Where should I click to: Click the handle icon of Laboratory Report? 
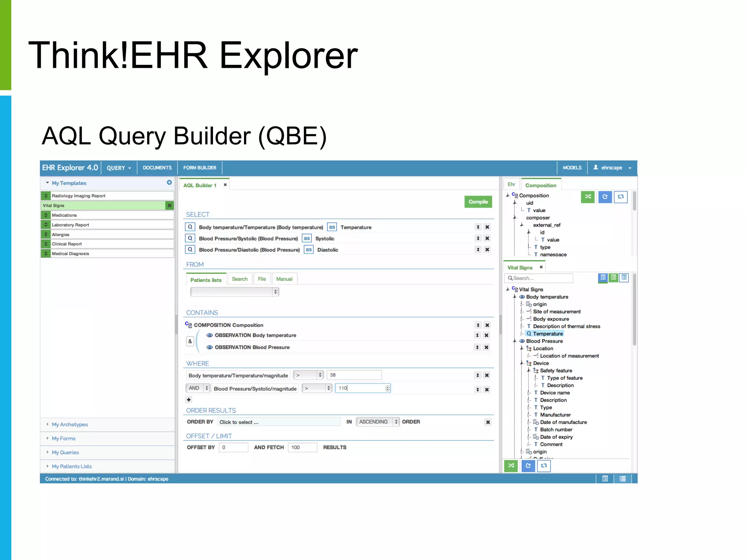pyautogui.click(x=46, y=225)
